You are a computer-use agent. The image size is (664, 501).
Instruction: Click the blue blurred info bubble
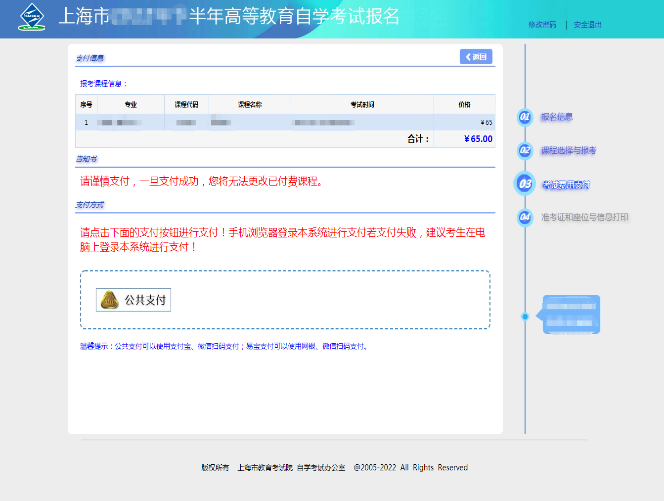pos(570,315)
